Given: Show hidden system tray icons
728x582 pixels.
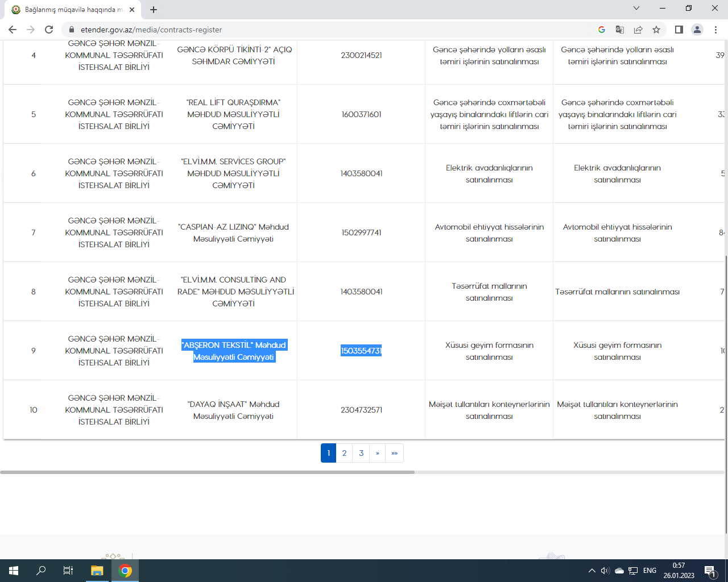Looking at the screenshot, I should pyautogui.click(x=591, y=571).
